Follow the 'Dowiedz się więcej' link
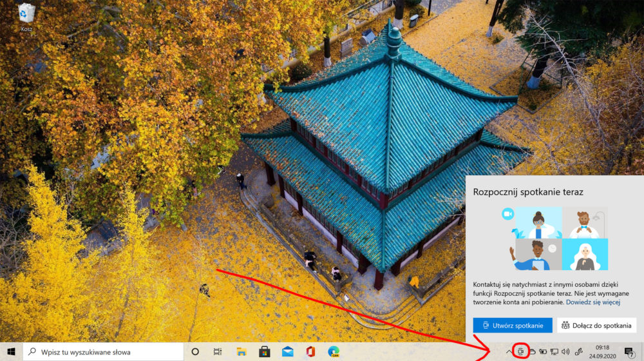This screenshot has width=644, height=361. [x=593, y=302]
